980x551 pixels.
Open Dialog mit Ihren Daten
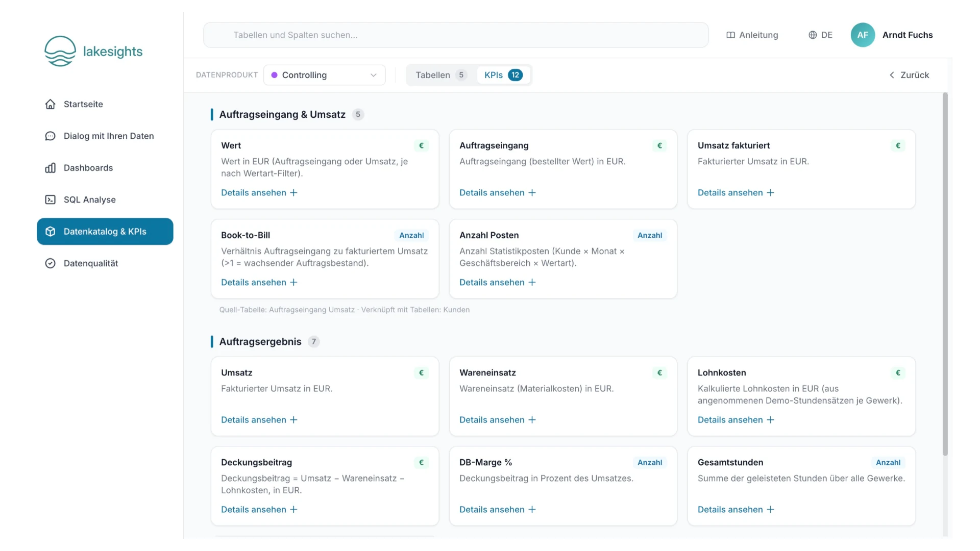click(x=105, y=136)
